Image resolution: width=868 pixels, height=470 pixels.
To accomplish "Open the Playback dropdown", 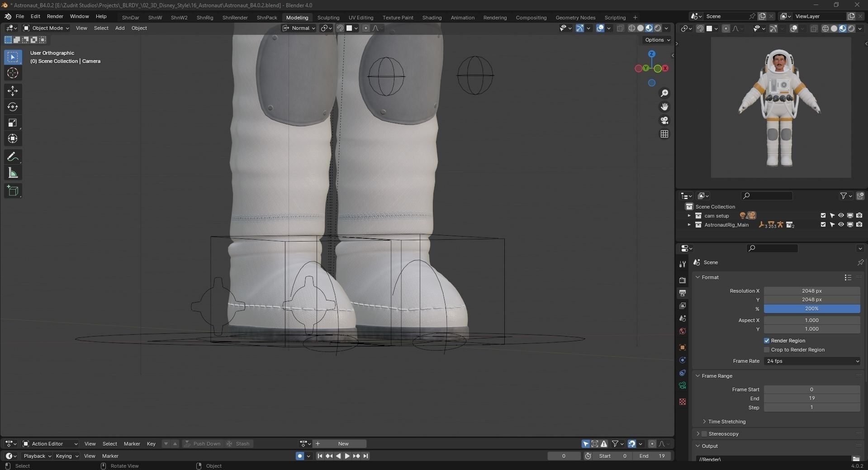I will click(37, 456).
